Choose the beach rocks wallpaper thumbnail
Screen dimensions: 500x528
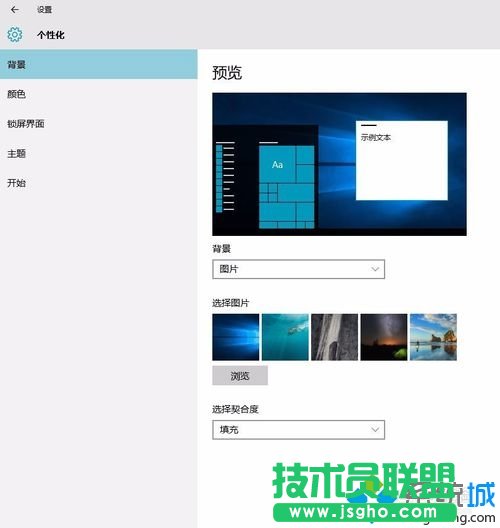point(433,337)
